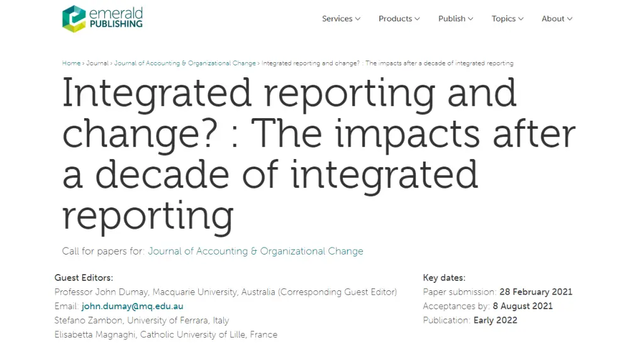
Task: Open the Topics menu
Action: click(x=508, y=19)
